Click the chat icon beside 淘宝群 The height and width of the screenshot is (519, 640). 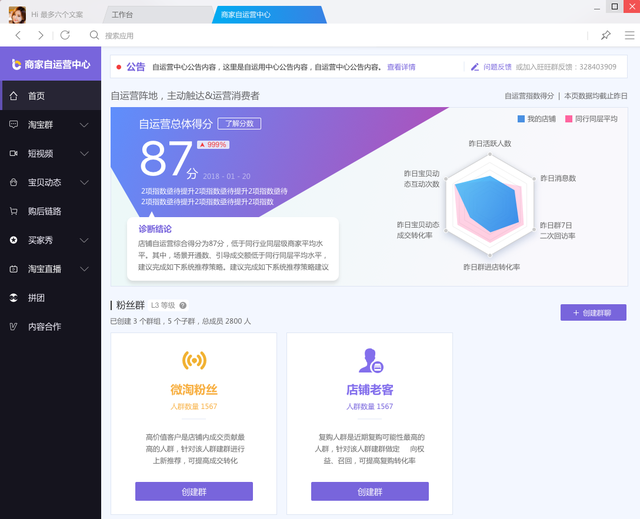pyautogui.click(x=13, y=124)
